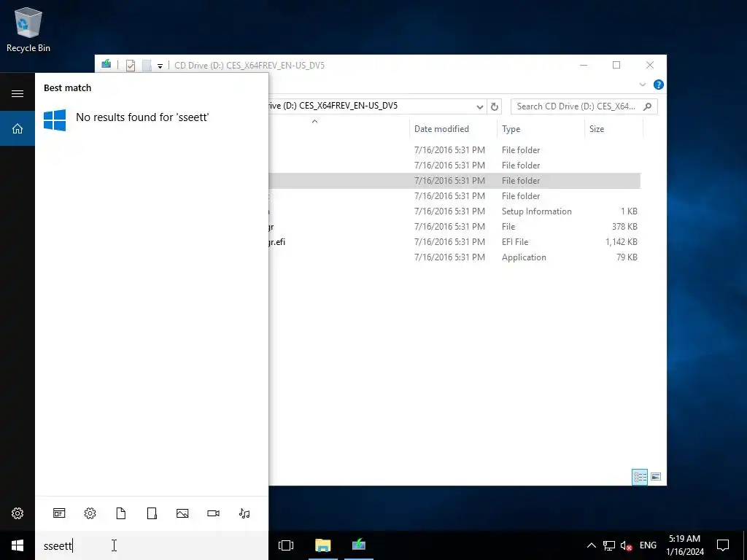
Task: Refresh the Explorer address bar location
Action: (x=495, y=106)
